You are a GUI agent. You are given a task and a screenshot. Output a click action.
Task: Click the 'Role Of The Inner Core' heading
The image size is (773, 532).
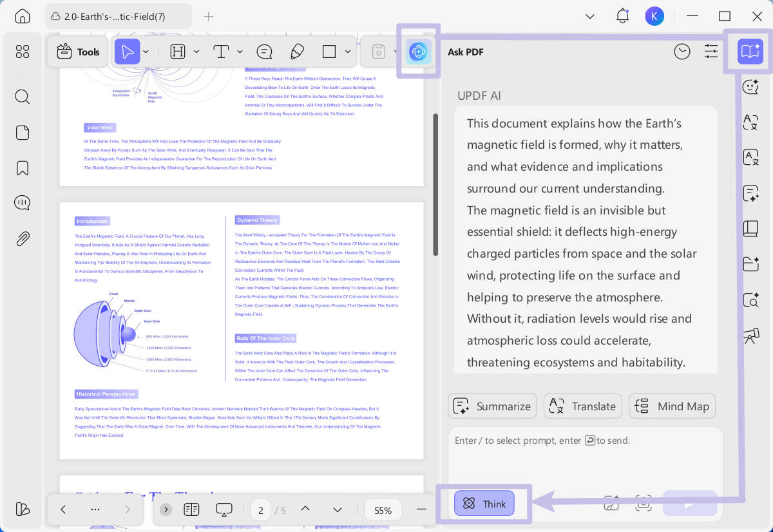(x=265, y=338)
